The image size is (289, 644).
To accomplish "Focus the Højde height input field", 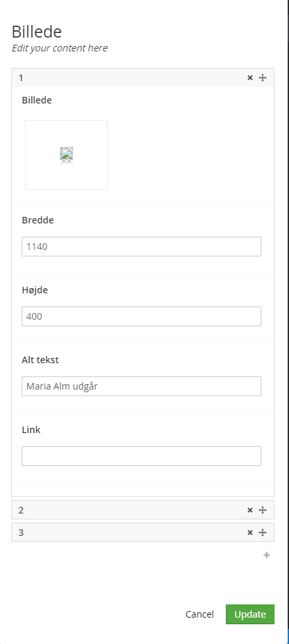I will point(142,316).
